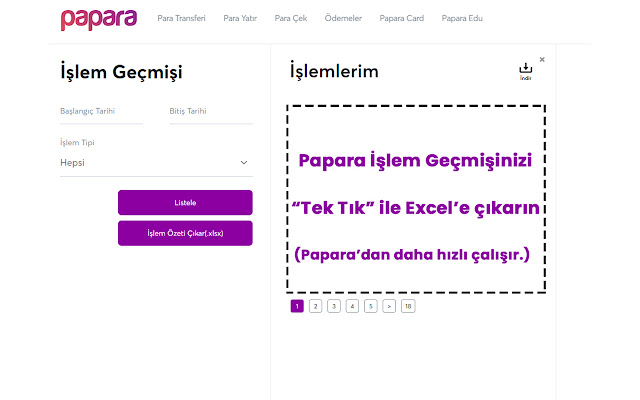Go to page 3

pos(334,306)
